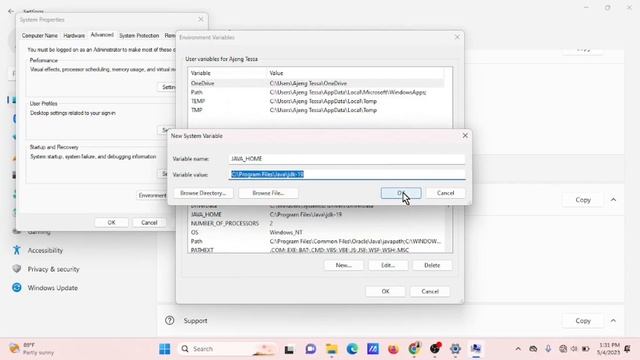Select the NUMBER_OF_PROCESSORS variable row
640x360 pixels.
point(316,223)
